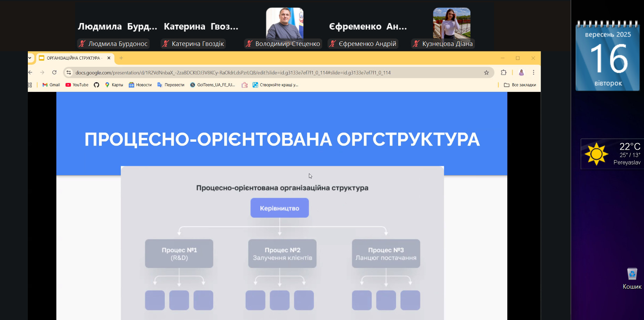This screenshot has height=320, width=644.
Task: Open the Gmail bookmark
Action: 51,85
